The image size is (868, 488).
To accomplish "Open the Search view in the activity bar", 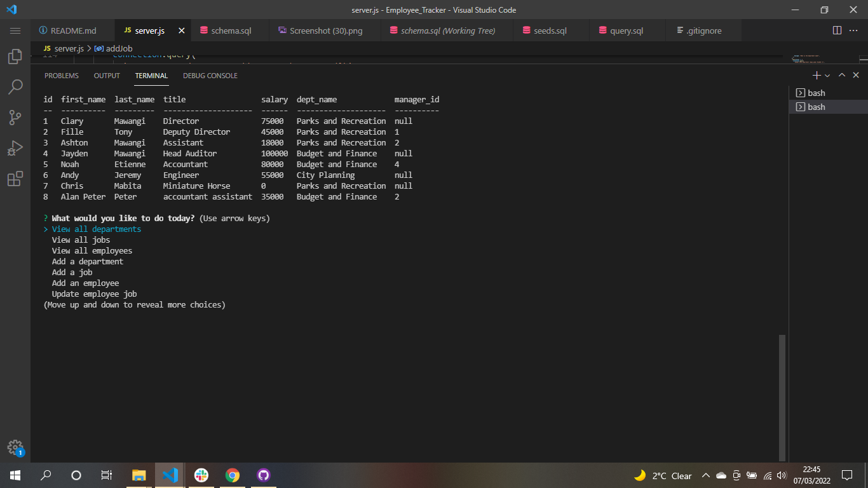I will (x=15, y=86).
